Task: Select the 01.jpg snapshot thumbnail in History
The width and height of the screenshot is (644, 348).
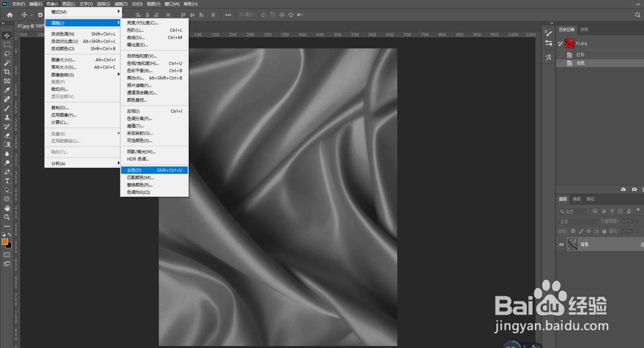Action: click(569, 43)
